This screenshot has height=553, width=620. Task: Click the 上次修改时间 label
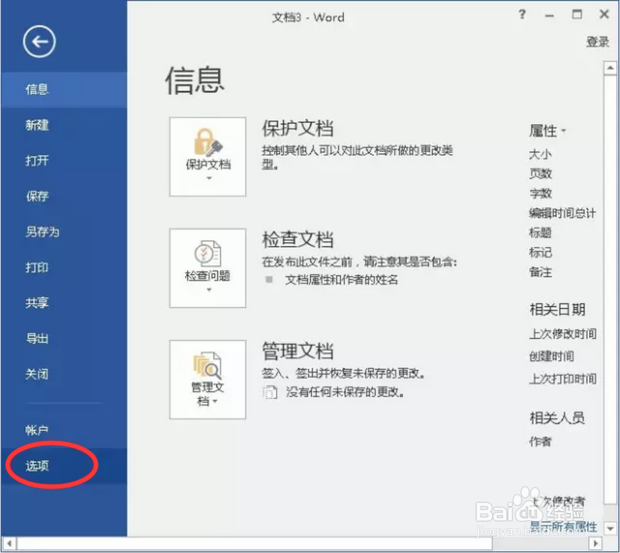[563, 334]
